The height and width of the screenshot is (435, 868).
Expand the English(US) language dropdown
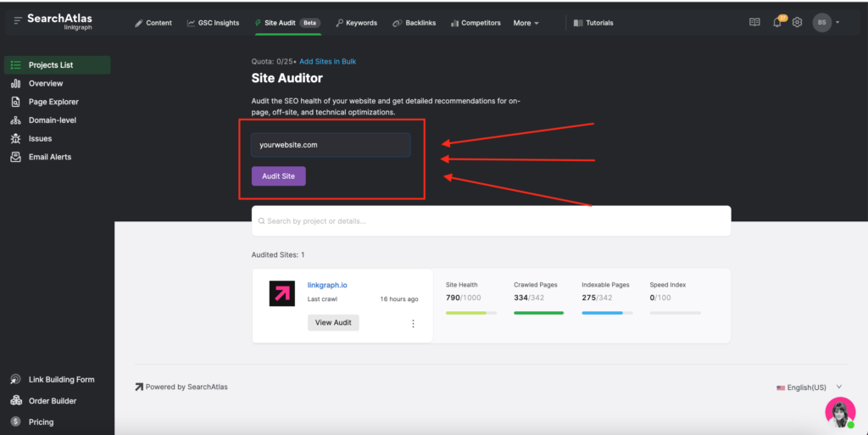(x=809, y=388)
